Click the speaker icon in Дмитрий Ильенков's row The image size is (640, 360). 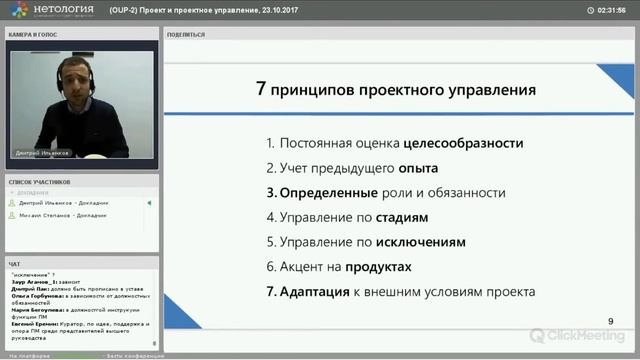coord(149,203)
